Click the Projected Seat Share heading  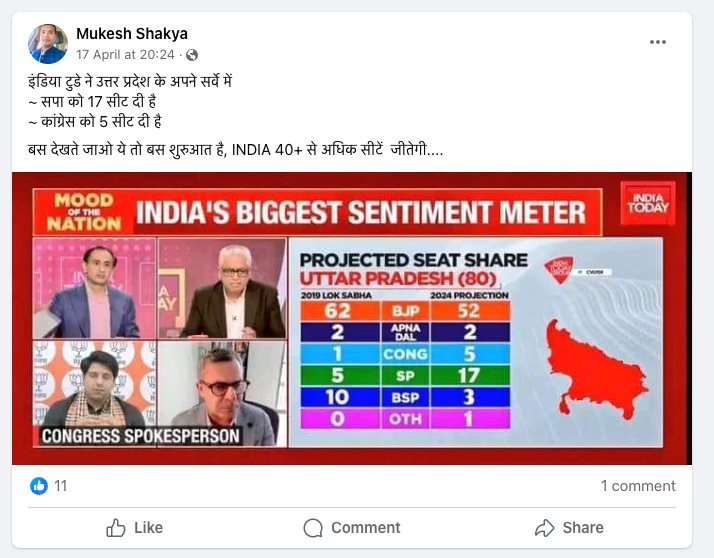(413, 260)
